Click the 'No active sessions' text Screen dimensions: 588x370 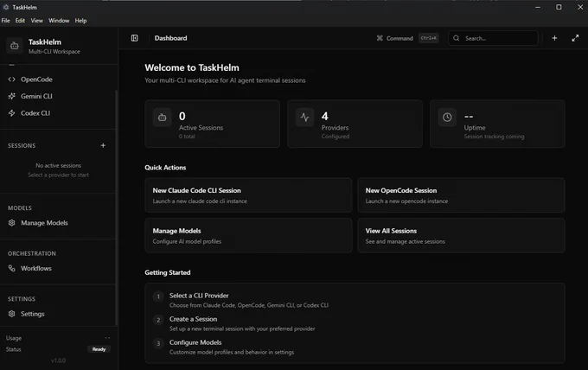58,165
